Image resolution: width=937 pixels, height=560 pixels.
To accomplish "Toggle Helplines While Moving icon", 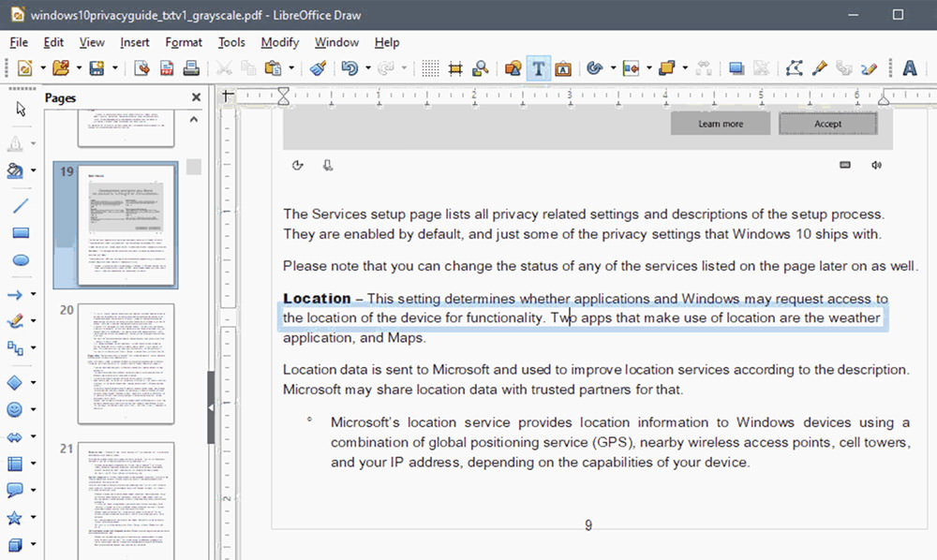I will click(x=455, y=68).
